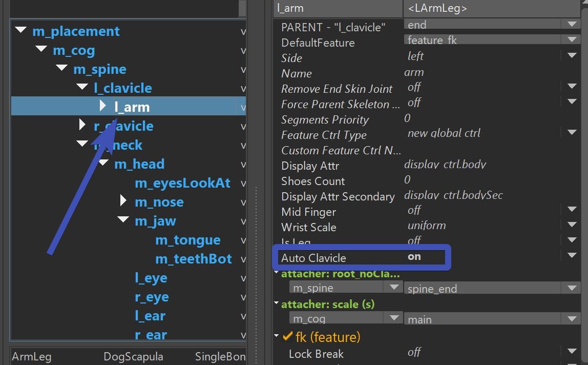This screenshot has width=588, height=365.
Task: Open the spine_end attacher dropdown
Action: pyautogui.click(x=492, y=288)
